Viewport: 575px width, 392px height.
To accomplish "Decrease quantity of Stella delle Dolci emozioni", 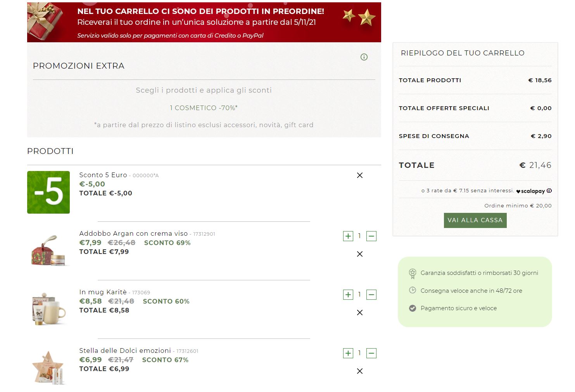I will click(x=371, y=353).
